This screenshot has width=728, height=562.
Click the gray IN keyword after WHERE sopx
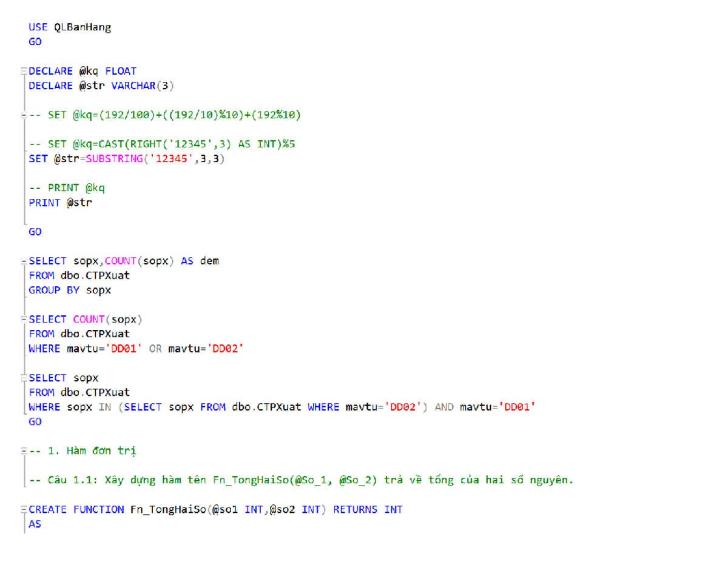point(105,407)
